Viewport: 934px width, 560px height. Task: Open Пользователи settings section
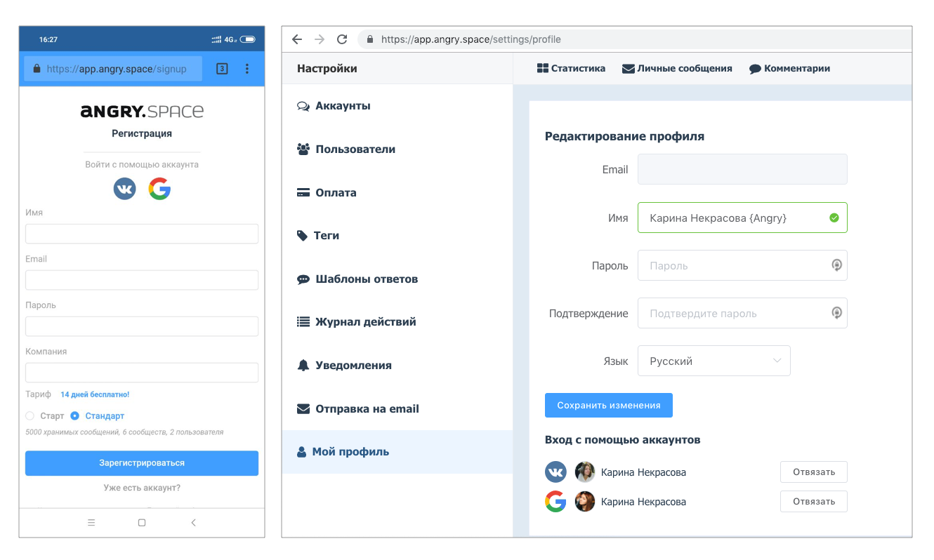pyautogui.click(x=397, y=149)
